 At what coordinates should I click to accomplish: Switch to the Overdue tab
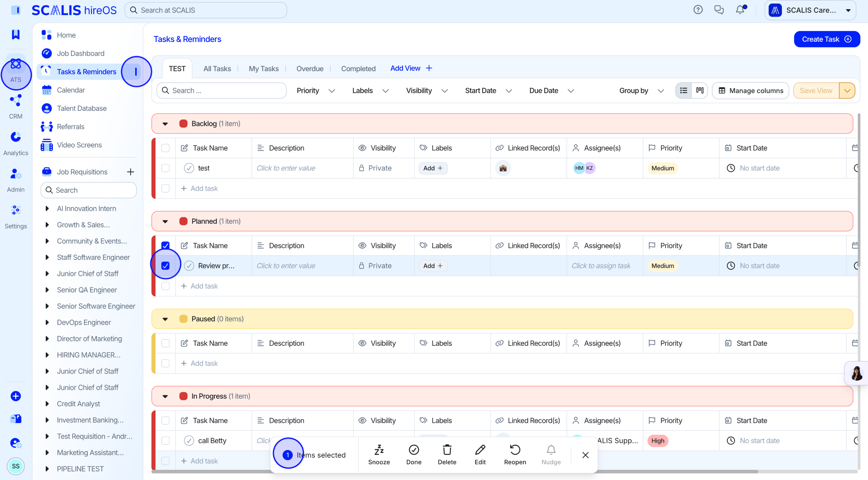click(310, 68)
